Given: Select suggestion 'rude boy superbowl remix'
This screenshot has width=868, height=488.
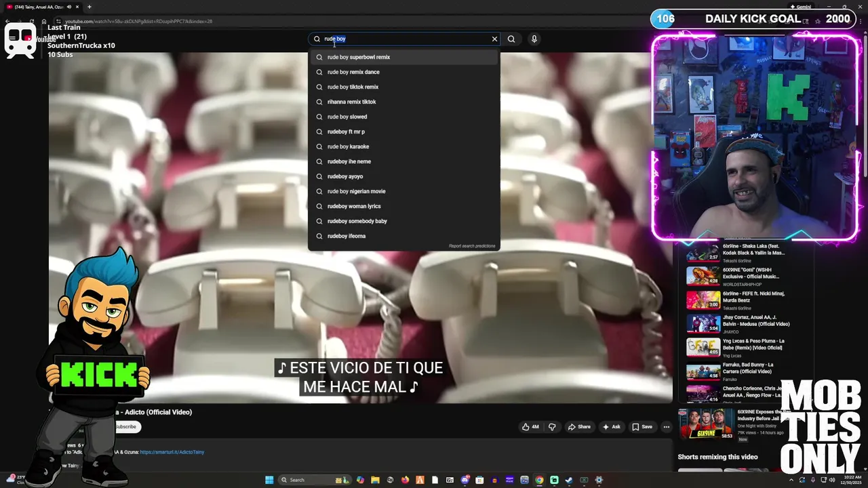Looking at the screenshot, I should click(404, 57).
